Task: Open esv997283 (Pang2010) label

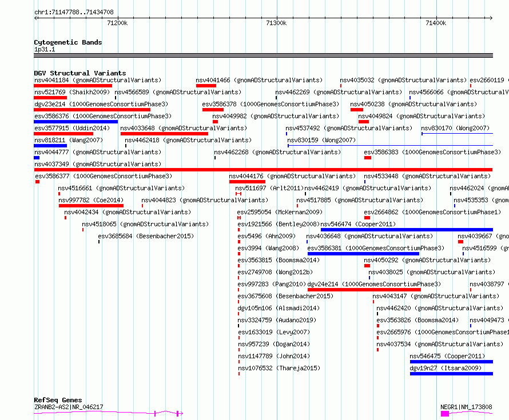Action: pos(272,284)
